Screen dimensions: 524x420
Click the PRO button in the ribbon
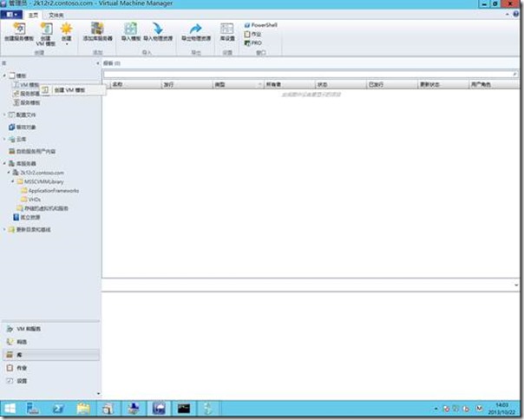253,43
